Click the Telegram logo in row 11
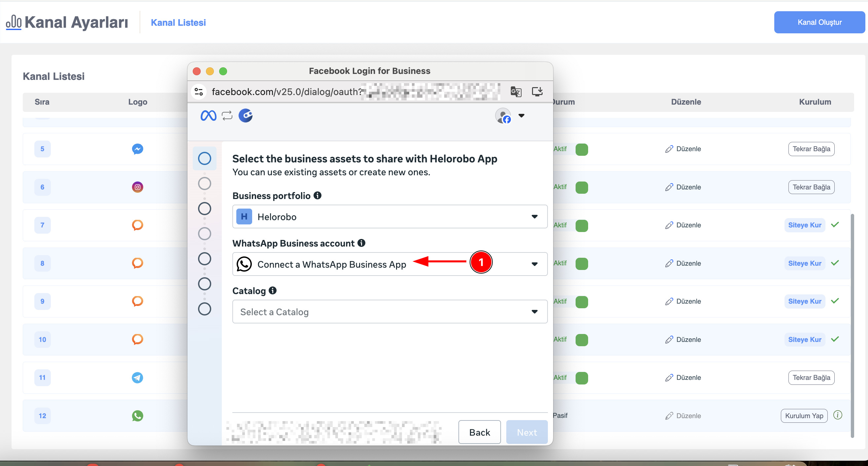The width and height of the screenshot is (868, 466). point(137,378)
